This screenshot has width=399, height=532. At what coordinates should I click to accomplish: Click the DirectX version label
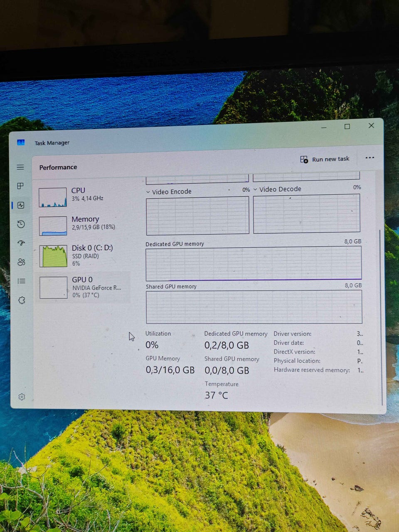[294, 352]
